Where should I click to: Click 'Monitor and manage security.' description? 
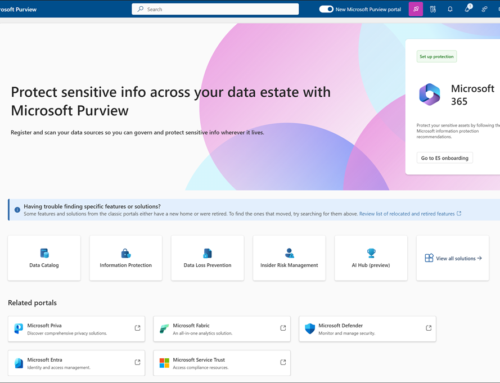click(x=347, y=333)
